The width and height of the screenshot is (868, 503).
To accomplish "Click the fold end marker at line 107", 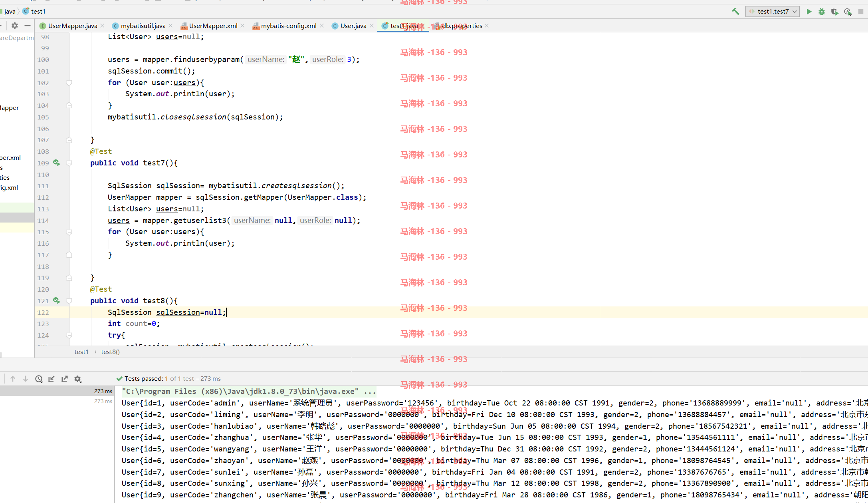I will click(x=69, y=140).
